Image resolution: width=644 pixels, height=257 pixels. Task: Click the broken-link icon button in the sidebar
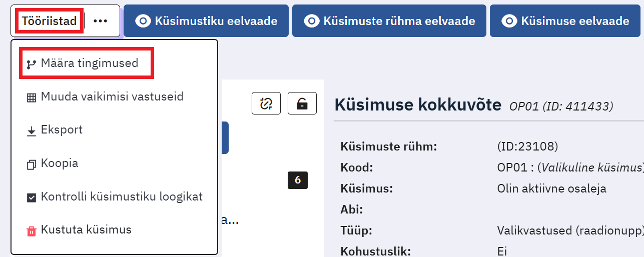[266, 103]
